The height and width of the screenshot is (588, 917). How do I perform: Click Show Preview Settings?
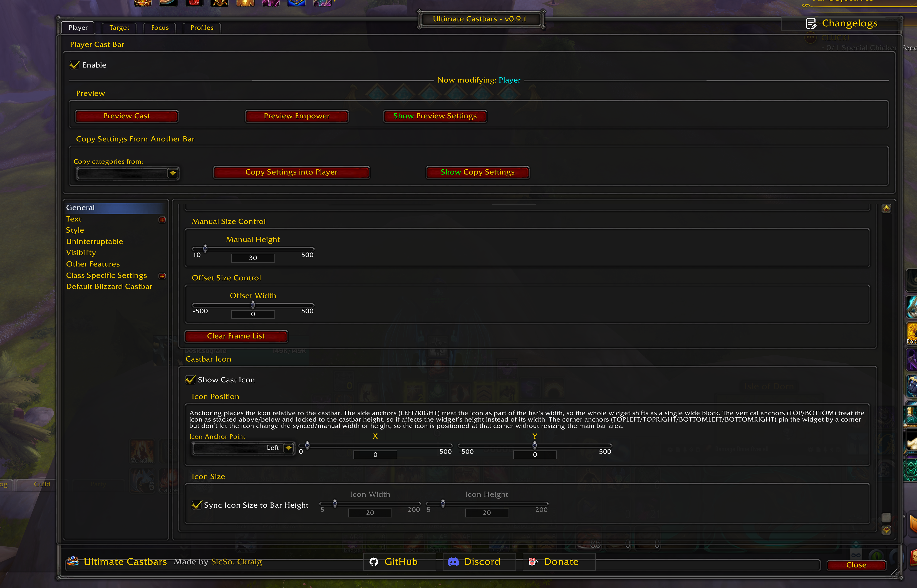435,116
